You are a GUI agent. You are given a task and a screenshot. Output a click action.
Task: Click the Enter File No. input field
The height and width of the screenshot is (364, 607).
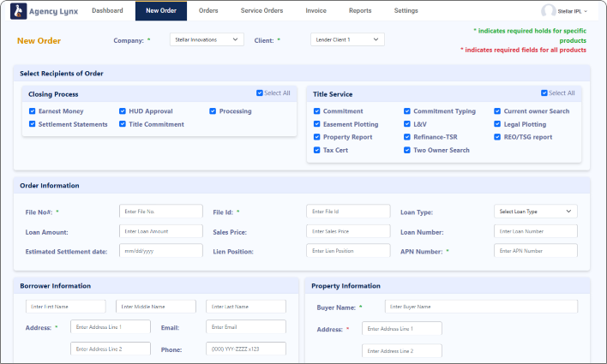click(x=160, y=211)
